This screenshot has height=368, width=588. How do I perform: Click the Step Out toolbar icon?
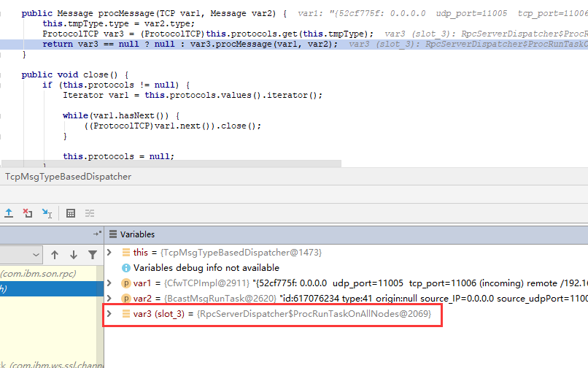(9, 213)
